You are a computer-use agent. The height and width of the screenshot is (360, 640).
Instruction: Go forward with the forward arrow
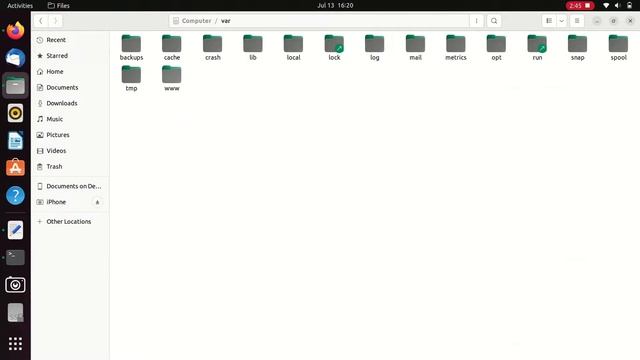click(x=56, y=21)
